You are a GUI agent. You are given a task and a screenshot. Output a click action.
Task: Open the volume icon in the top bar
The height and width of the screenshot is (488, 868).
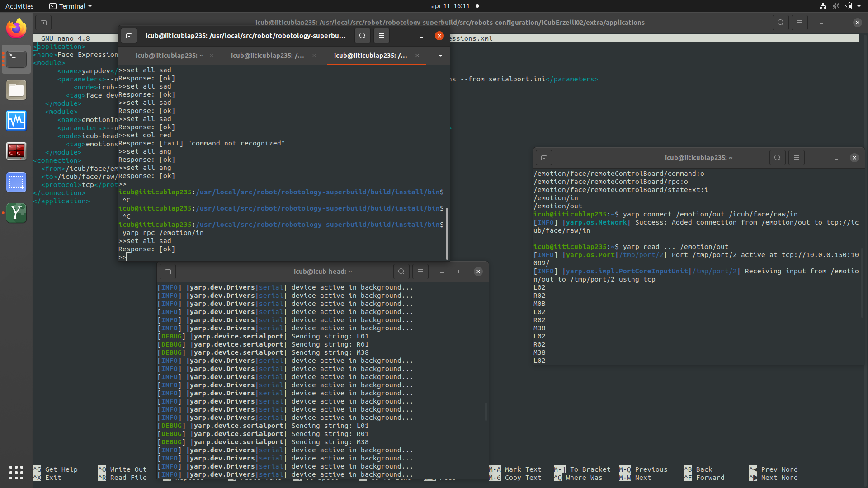(x=835, y=6)
